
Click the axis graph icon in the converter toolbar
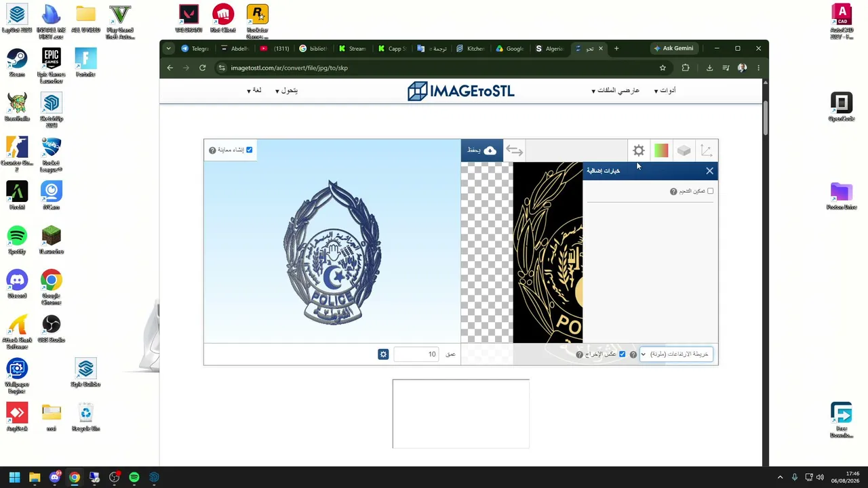click(706, 150)
